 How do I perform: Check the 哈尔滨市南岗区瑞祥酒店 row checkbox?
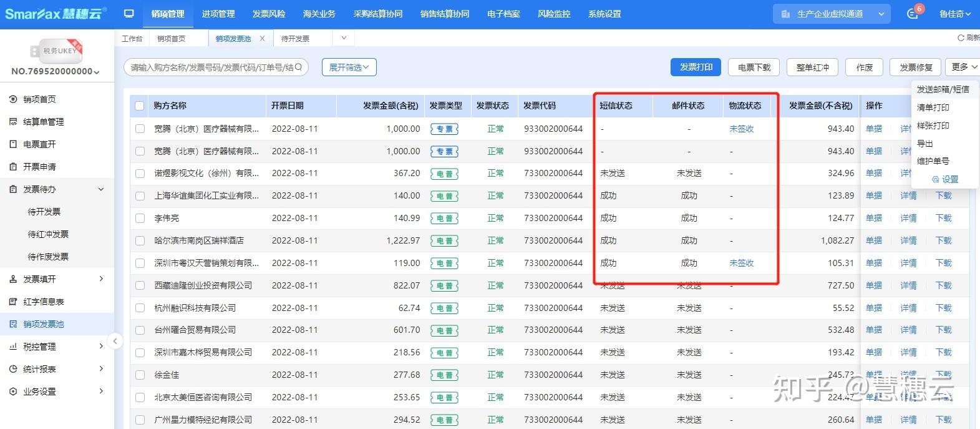click(140, 241)
